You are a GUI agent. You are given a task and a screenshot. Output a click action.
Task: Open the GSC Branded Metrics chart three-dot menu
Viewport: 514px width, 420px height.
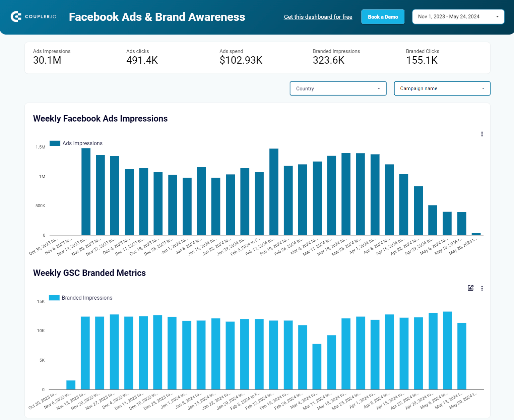click(x=482, y=288)
